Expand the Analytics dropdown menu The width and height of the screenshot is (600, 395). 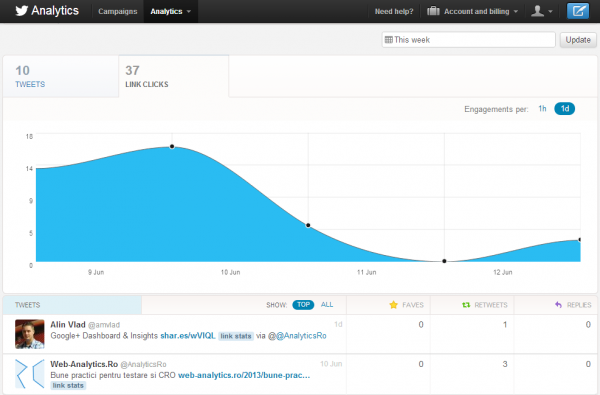[x=171, y=11]
